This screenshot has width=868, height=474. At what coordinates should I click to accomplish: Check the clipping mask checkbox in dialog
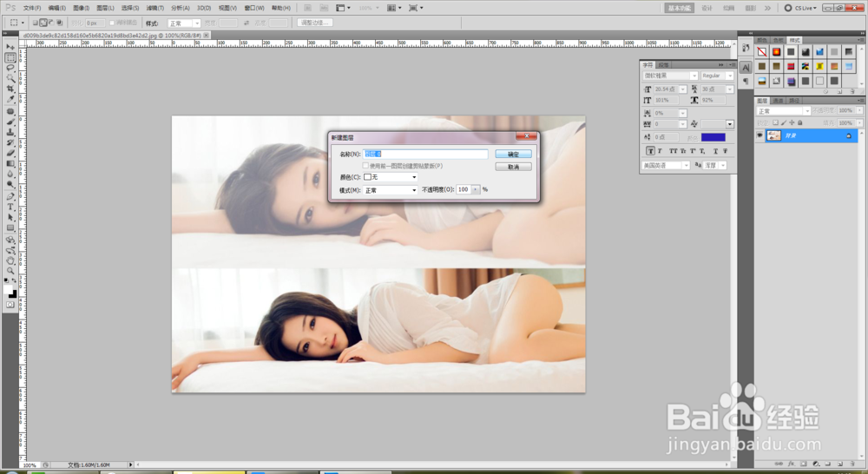point(366,165)
